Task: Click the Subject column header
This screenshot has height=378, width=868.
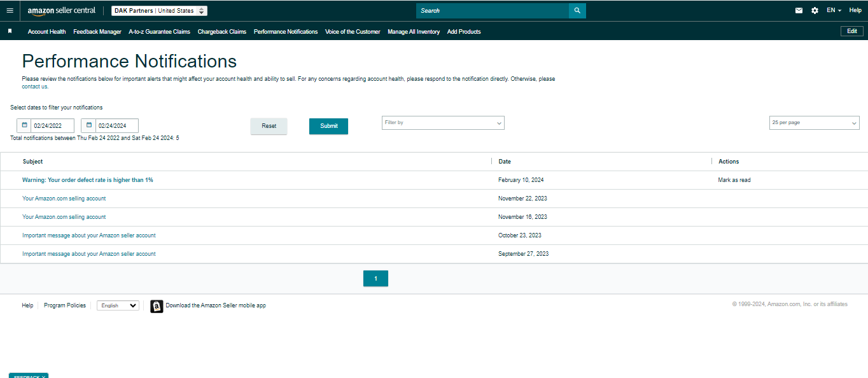Action: tap(33, 162)
